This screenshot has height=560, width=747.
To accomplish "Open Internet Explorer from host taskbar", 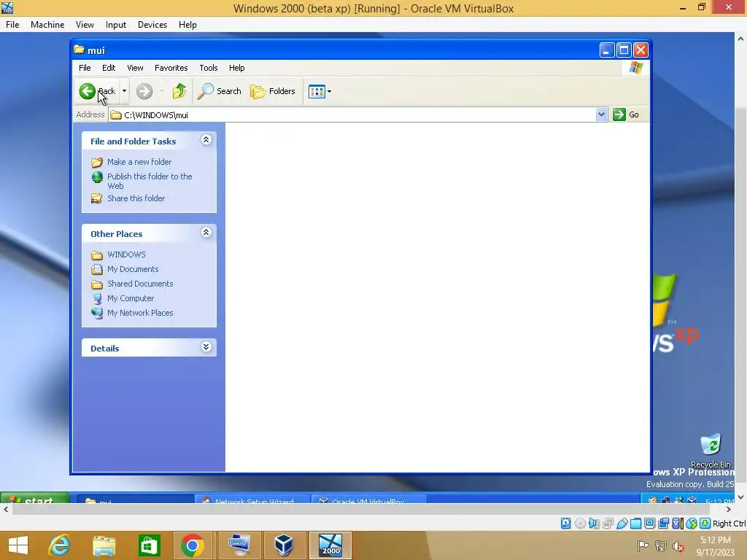I will pos(59,545).
